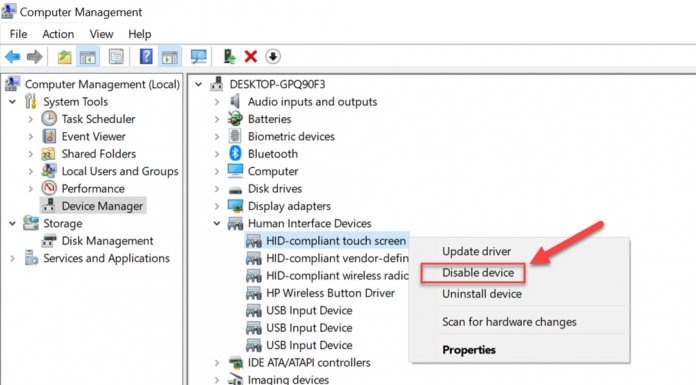The image size is (696, 385).
Task: Select Device Manager in the left tree
Action: coord(102,206)
